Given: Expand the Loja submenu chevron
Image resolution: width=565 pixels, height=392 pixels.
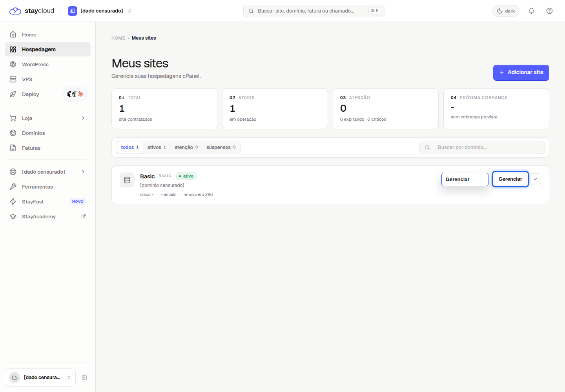Looking at the screenshot, I should point(83,118).
